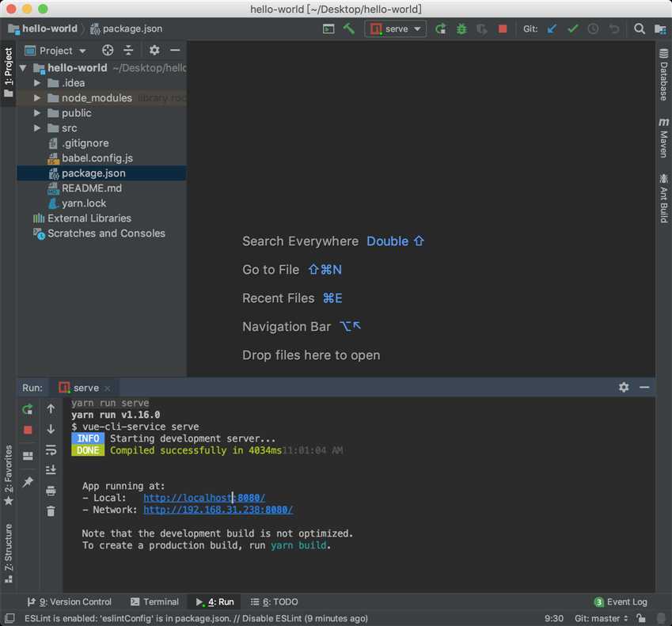Screen dimensions: 672x626
Task: Clear console with trash icon
Action: (x=51, y=510)
